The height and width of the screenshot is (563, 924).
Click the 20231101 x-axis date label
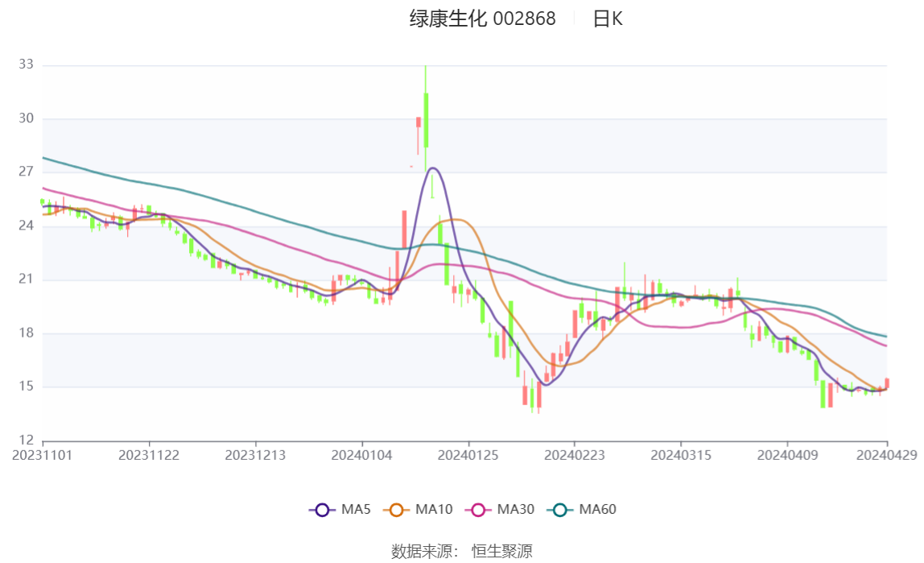(x=43, y=455)
